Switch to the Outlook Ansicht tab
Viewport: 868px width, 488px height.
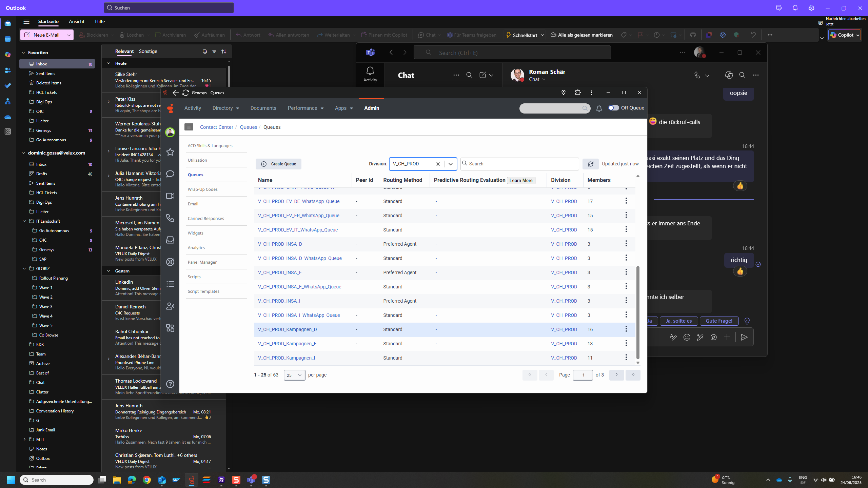77,21
